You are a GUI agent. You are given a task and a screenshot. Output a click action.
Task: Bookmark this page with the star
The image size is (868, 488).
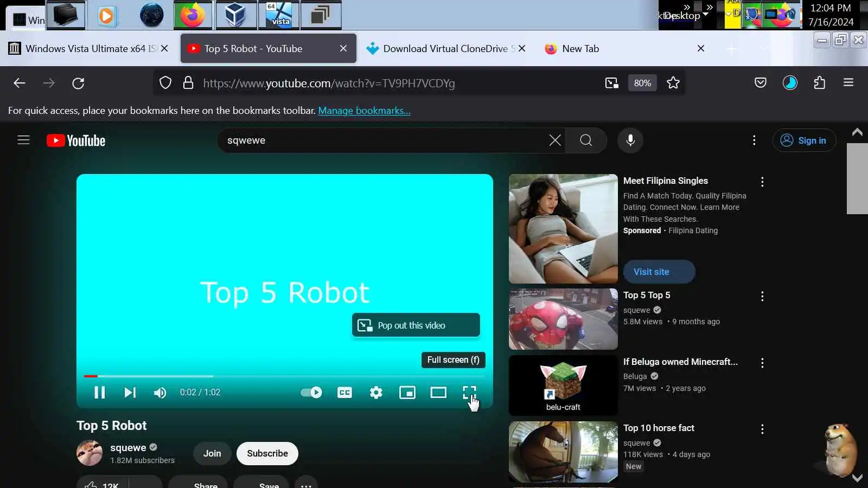[673, 83]
